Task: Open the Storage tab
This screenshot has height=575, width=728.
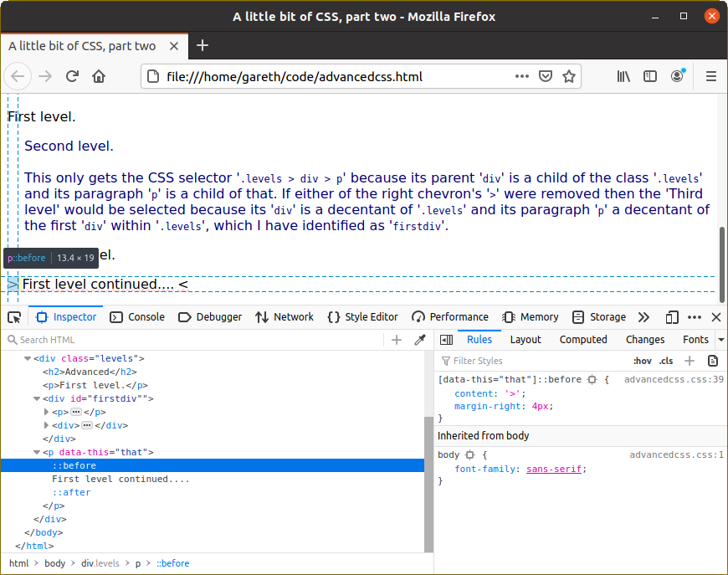Action: coord(599,317)
